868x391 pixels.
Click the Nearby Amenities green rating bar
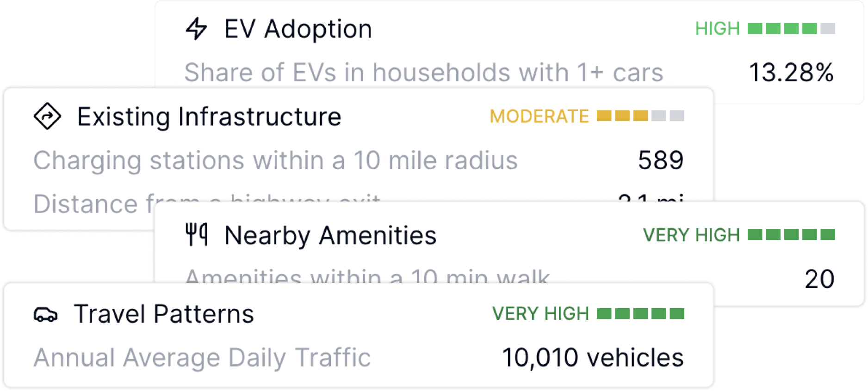coord(791,235)
